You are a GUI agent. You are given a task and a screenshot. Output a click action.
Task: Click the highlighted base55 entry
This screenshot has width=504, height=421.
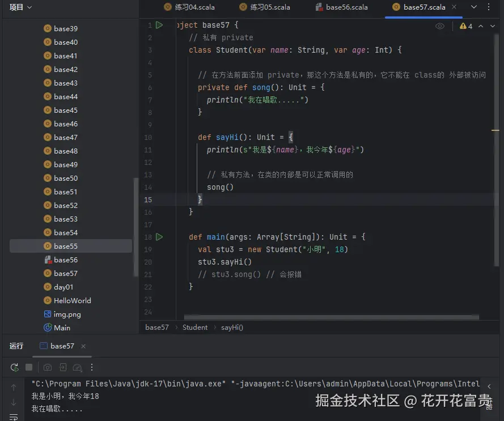tap(71, 246)
